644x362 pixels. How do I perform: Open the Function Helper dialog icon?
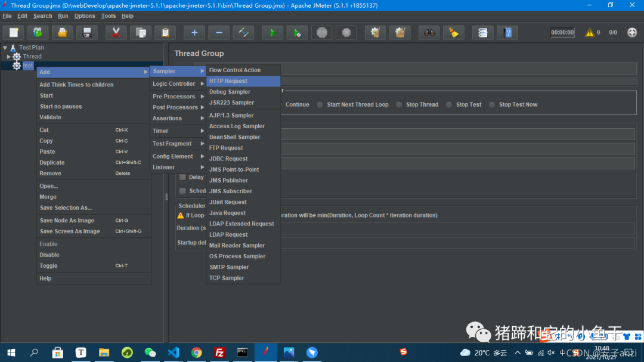tap(482, 32)
